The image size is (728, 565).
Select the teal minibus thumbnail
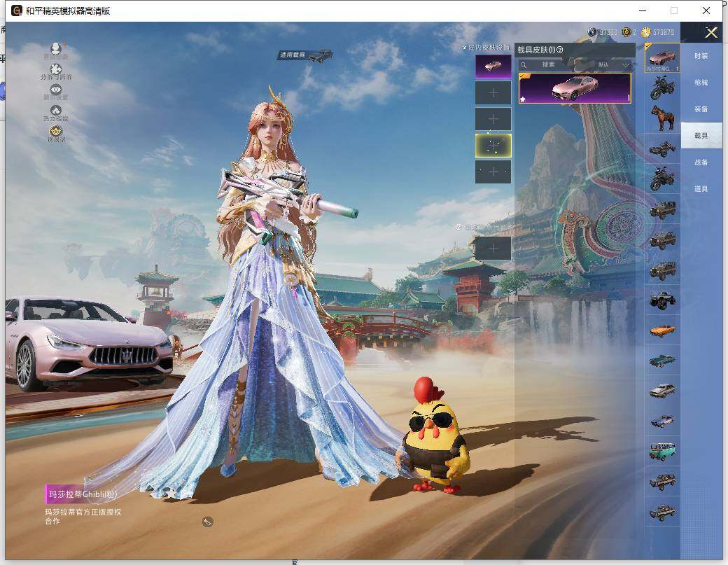pos(662,452)
